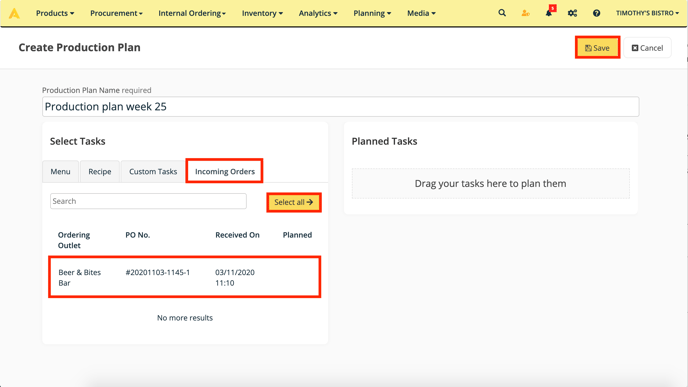This screenshot has width=688, height=387.
Task: Click the Production Plan Name field
Action: pyautogui.click(x=340, y=107)
